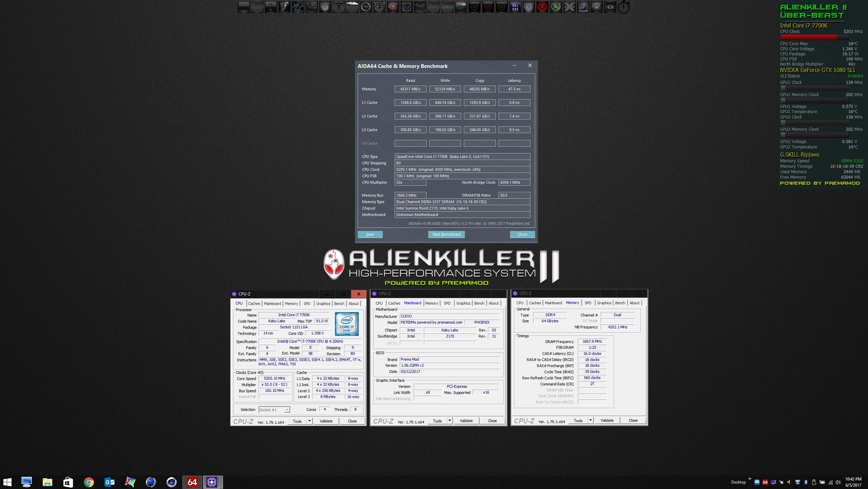
Task: Open Outlook from the taskbar
Action: [110, 482]
